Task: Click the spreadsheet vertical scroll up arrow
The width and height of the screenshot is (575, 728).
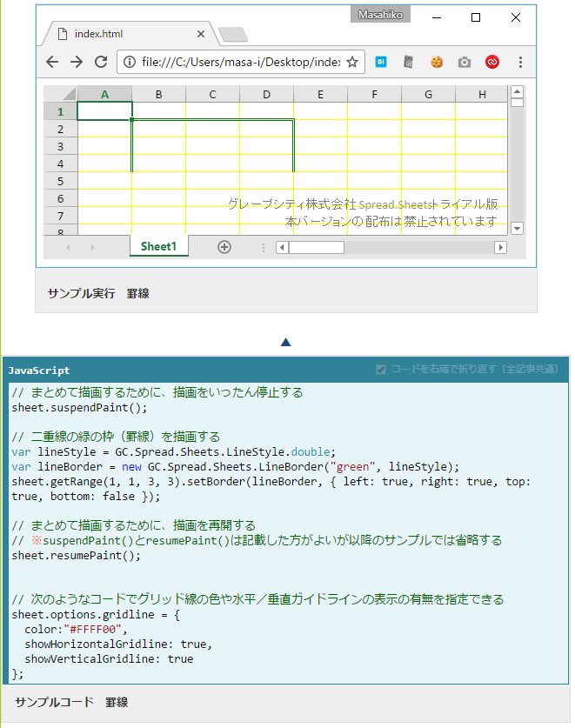Action: [x=517, y=91]
